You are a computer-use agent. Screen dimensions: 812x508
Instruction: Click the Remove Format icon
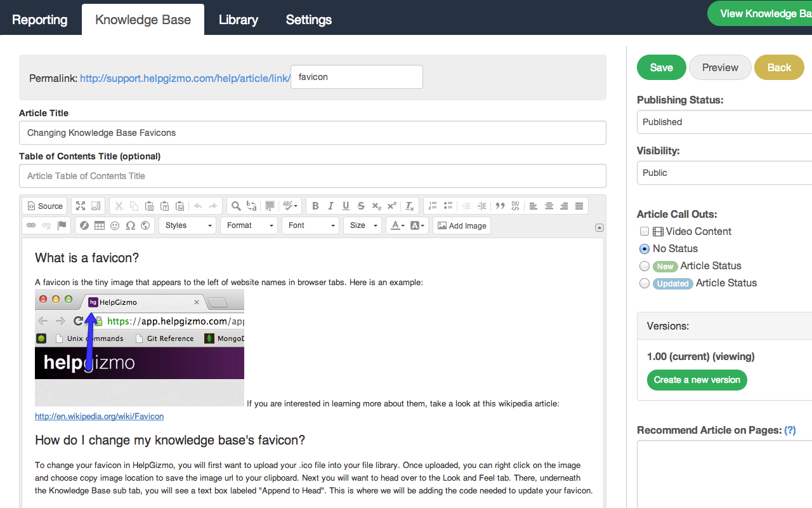click(410, 206)
